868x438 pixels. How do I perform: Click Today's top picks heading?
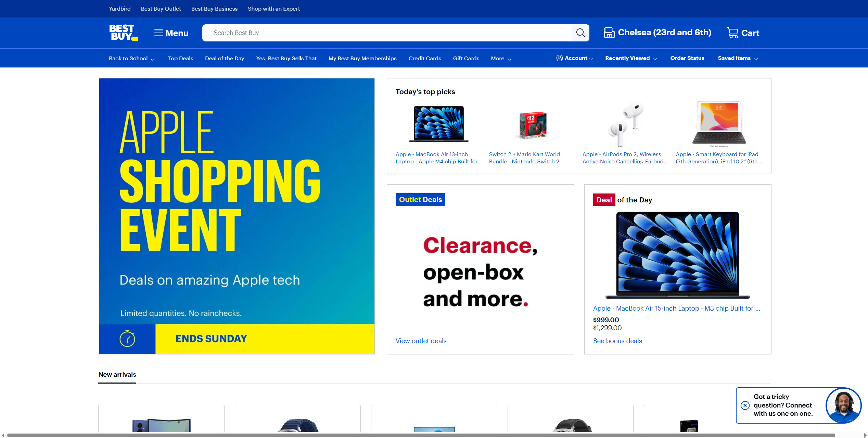click(x=425, y=92)
